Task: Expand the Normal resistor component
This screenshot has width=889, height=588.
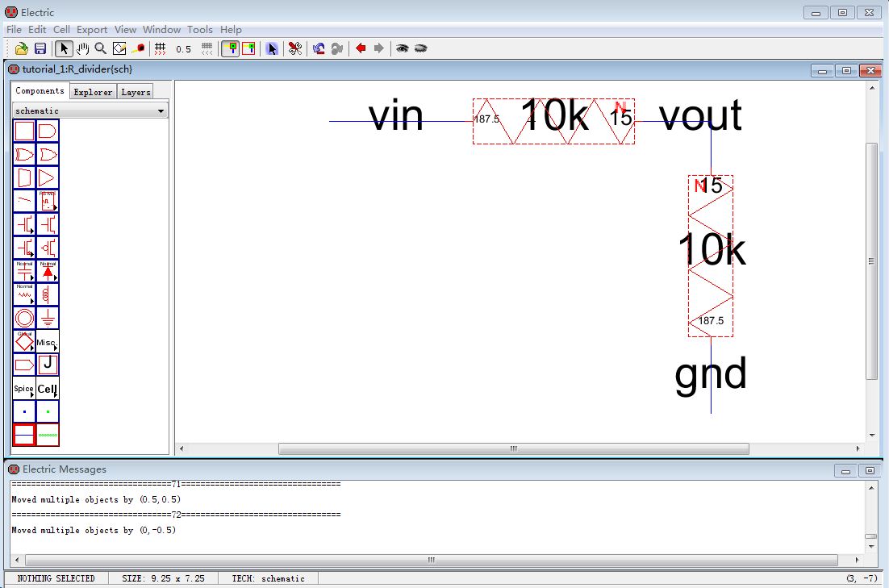Action: pos(24,294)
